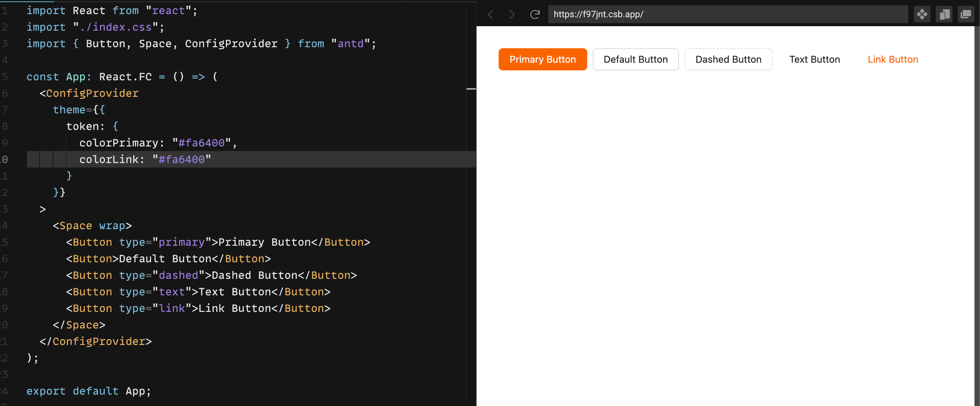Viewport: 980px width, 406px height.
Task: Click the orange Link Button
Action: click(x=892, y=59)
